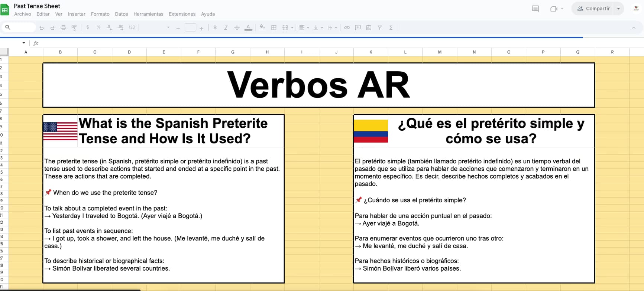The image size is (644, 291).
Task: Click the USA flag image
Action: (x=60, y=131)
